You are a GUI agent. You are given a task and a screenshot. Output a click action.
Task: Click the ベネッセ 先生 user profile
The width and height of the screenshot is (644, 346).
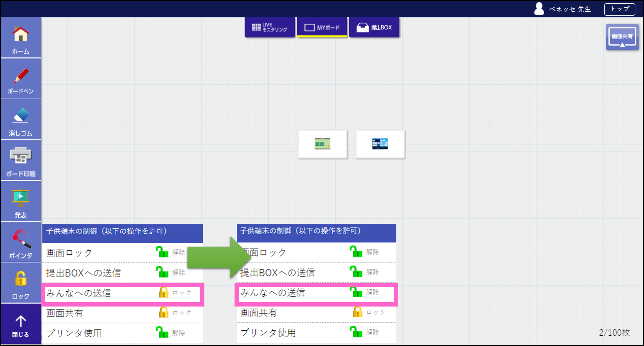[x=563, y=9]
